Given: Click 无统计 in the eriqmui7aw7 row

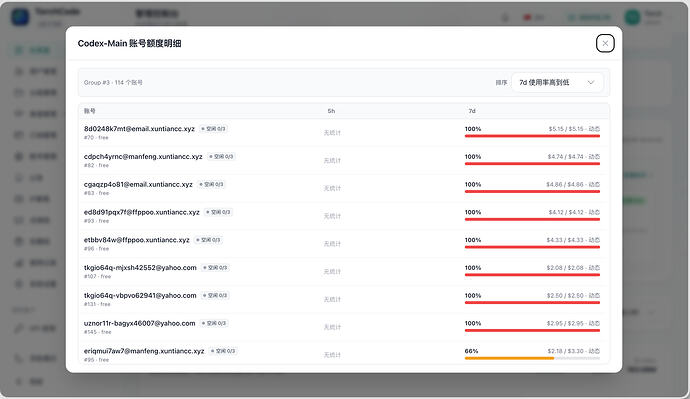Looking at the screenshot, I should tap(332, 354).
